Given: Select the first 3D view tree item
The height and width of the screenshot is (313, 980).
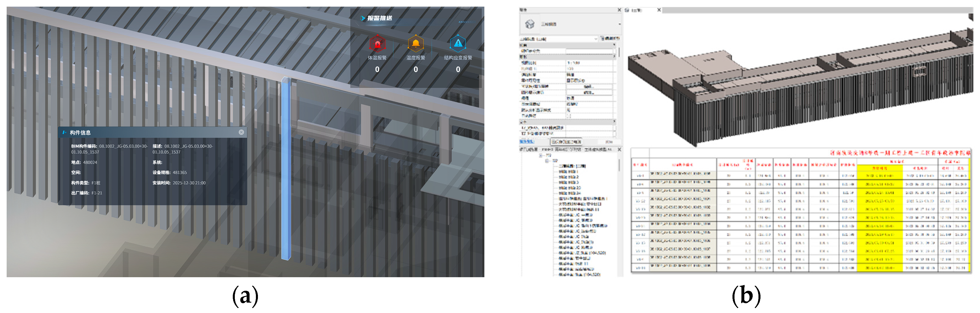Looking at the screenshot, I should 572,166.
